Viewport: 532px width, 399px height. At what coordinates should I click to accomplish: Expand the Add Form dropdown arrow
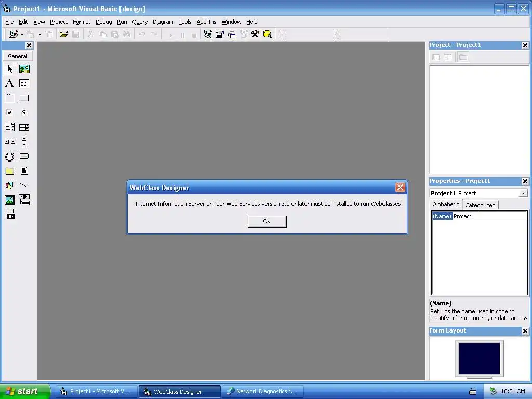tap(39, 34)
